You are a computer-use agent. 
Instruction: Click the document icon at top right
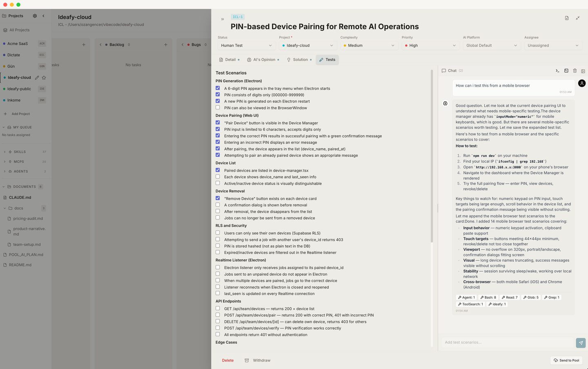tap(567, 18)
